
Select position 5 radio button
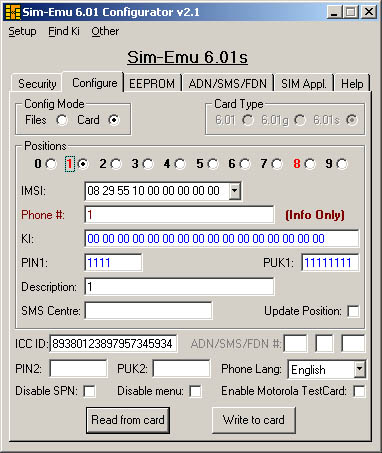click(x=213, y=164)
